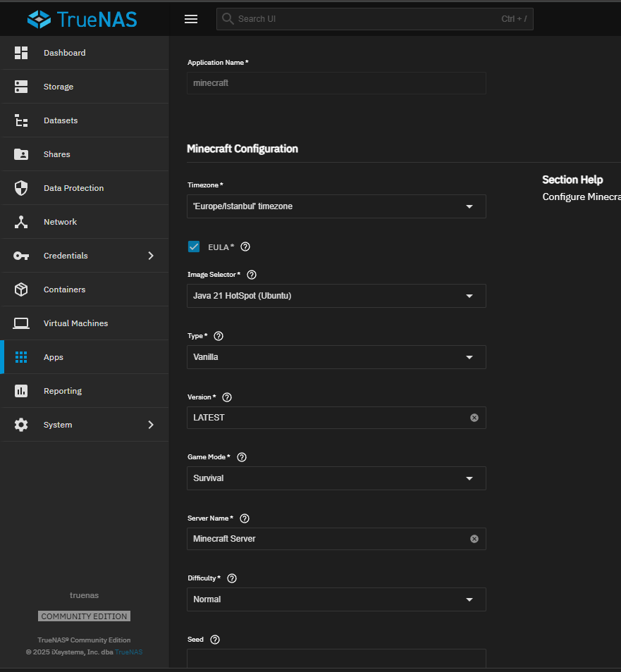The height and width of the screenshot is (672, 621).
Task: Click the Credentials key icon
Action: 21,256
